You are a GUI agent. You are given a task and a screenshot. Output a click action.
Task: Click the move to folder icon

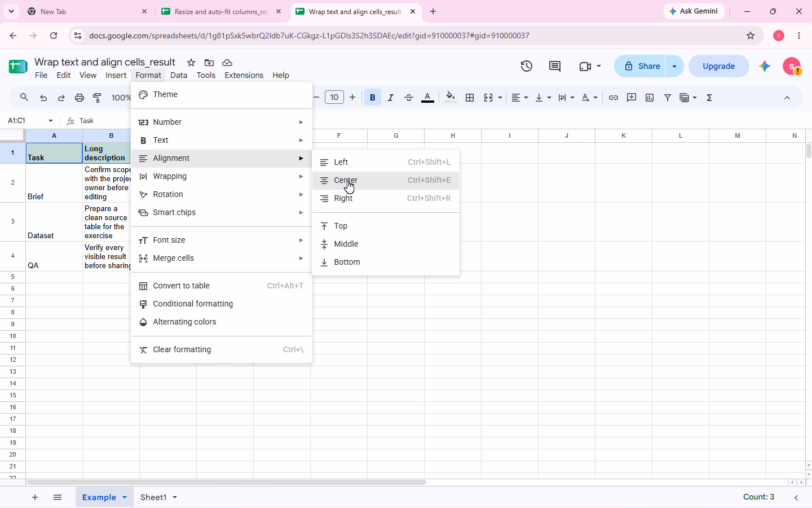coord(209,63)
